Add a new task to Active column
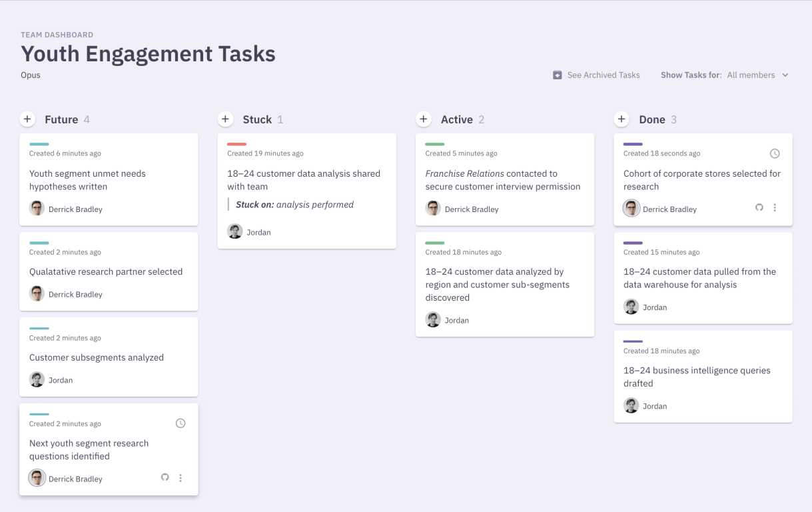The height and width of the screenshot is (512, 812). [x=424, y=119]
